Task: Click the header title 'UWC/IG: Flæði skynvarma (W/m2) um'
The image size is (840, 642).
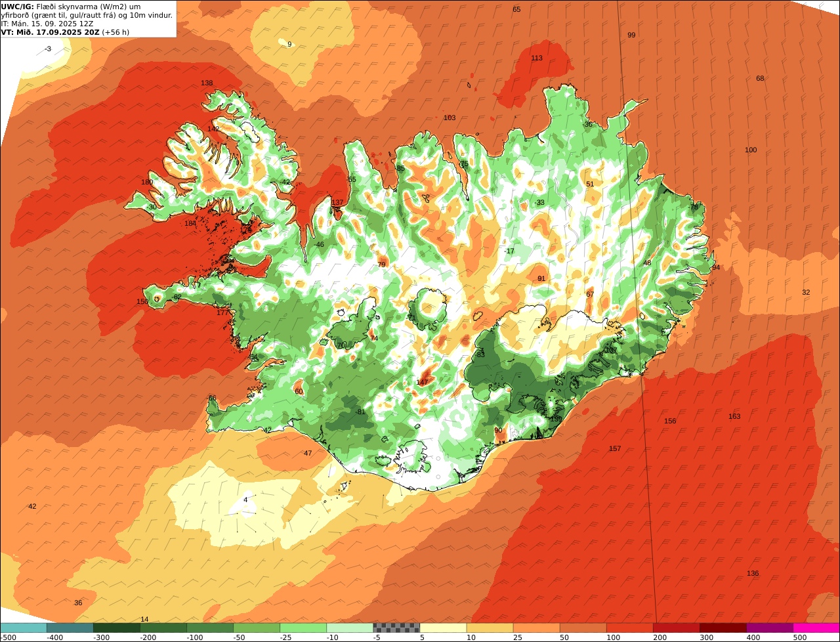Action: 71,7
